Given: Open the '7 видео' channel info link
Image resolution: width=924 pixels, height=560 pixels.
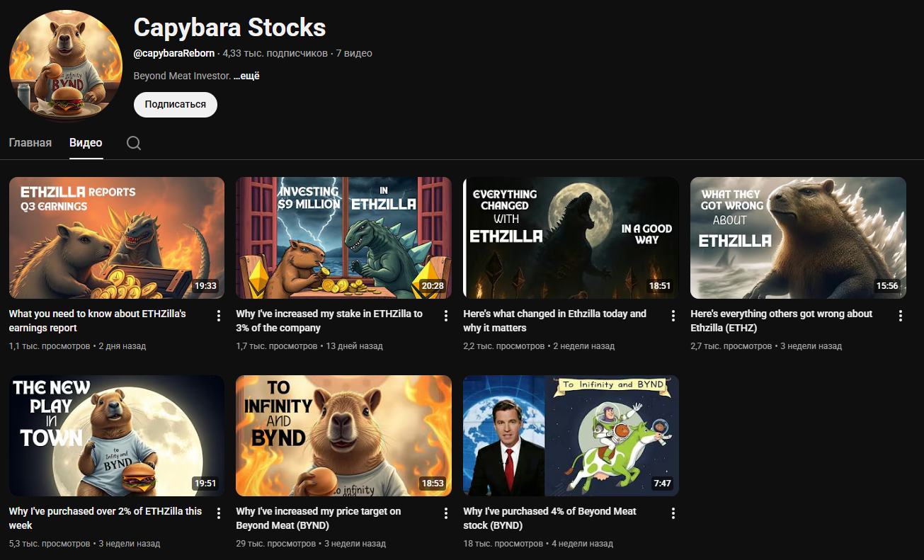Looking at the screenshot, I should coord(354,53).
